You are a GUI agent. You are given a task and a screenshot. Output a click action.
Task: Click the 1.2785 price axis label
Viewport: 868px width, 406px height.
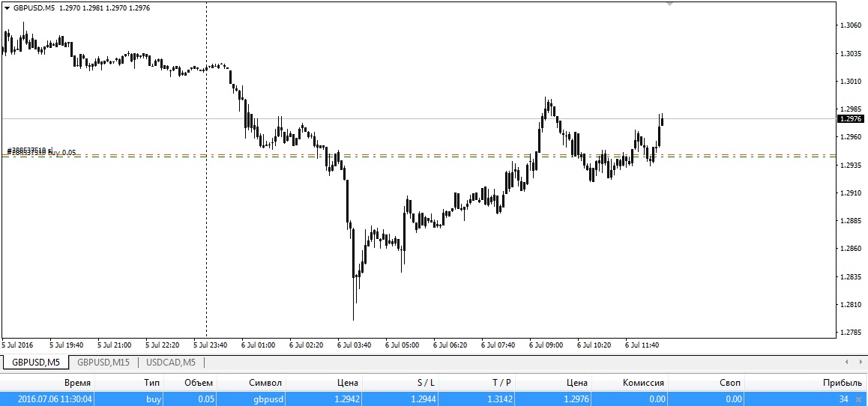(850, 333)
